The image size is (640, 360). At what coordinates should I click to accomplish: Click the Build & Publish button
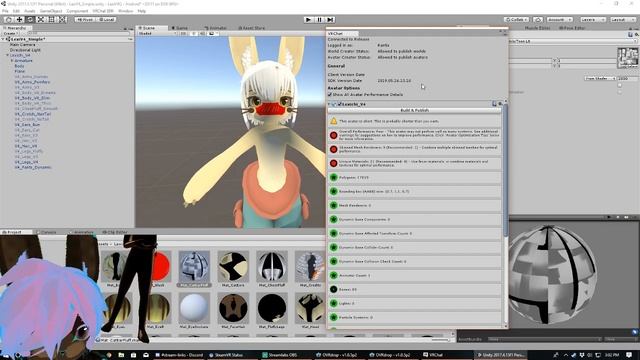tap(414, 110)
